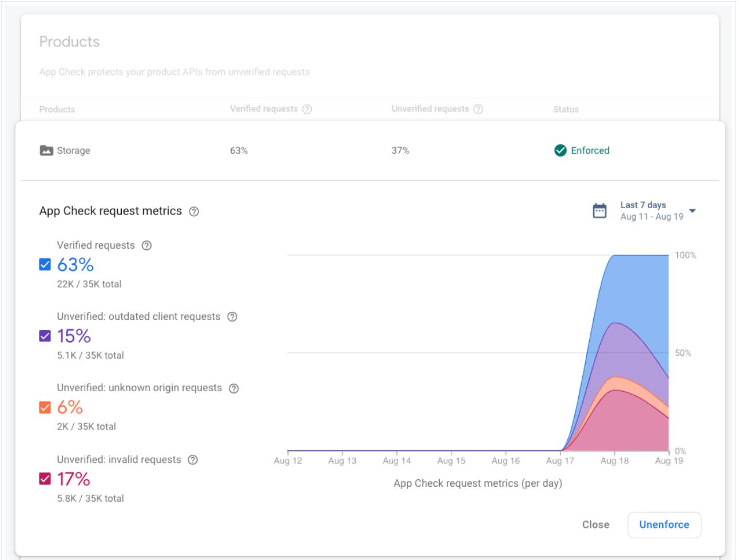This screenshot has height=560, width=739.
Task: Open help for outdated client requests
Action: click(232, 317)
